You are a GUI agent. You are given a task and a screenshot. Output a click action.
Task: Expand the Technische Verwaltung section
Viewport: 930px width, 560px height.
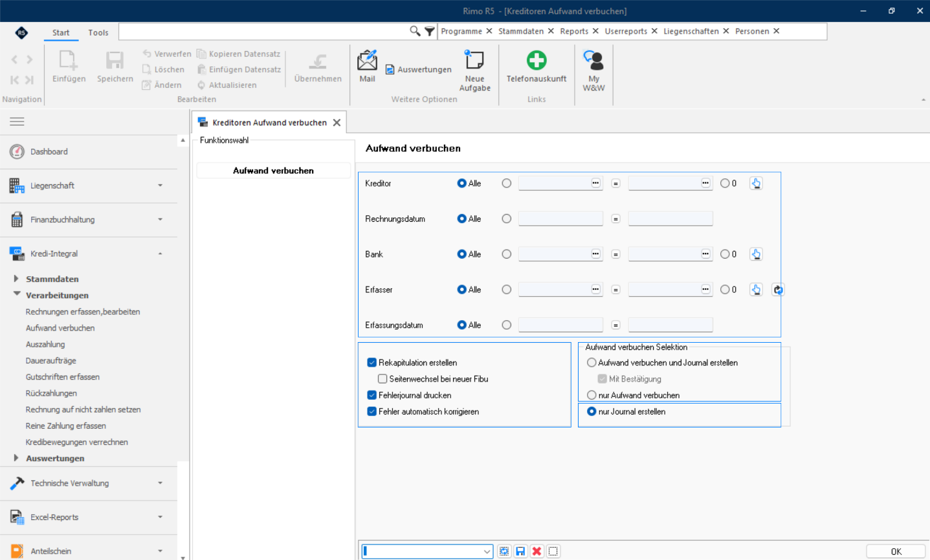click(89, 483)
